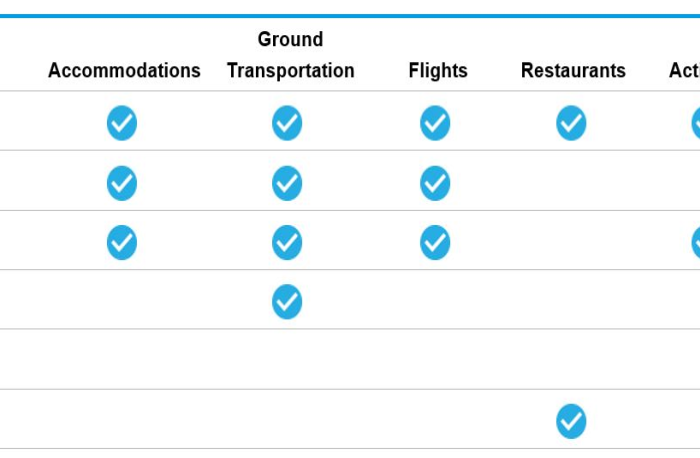Screen dimensions: 700x458
Task: Select the Flights column header
Action: (x=438, y=71)
